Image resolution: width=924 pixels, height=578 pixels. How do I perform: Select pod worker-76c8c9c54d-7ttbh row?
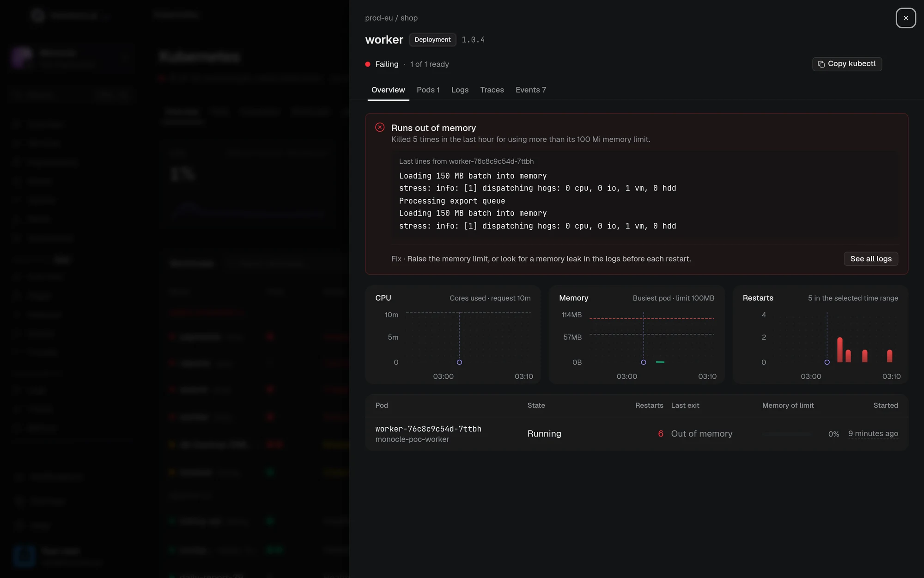(x=637, y=434)
